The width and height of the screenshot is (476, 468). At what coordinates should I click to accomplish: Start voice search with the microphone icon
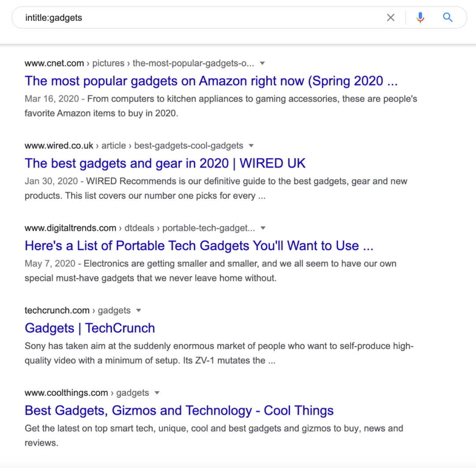tap(420, 18)
